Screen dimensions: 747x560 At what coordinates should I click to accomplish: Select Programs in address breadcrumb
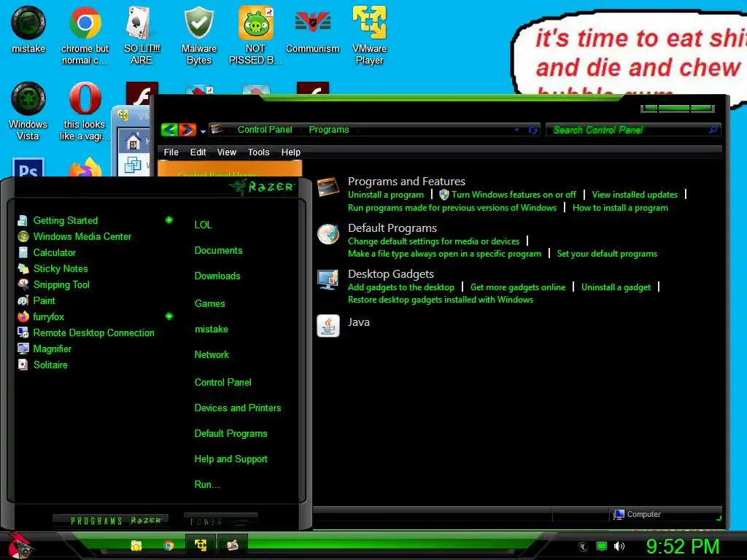click(x=329, y=130)
